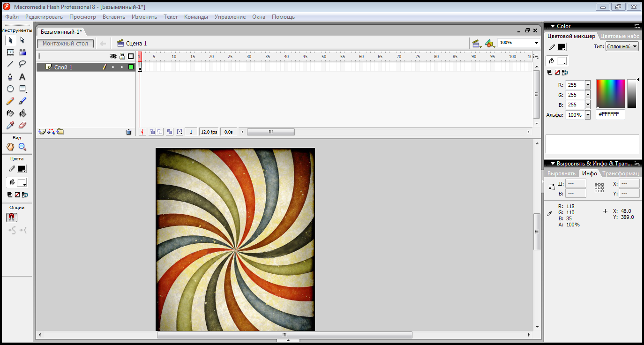Viewport: 644px width, 345px height.
Task: Open B value slider dropdown
Action: pos(588,105)
